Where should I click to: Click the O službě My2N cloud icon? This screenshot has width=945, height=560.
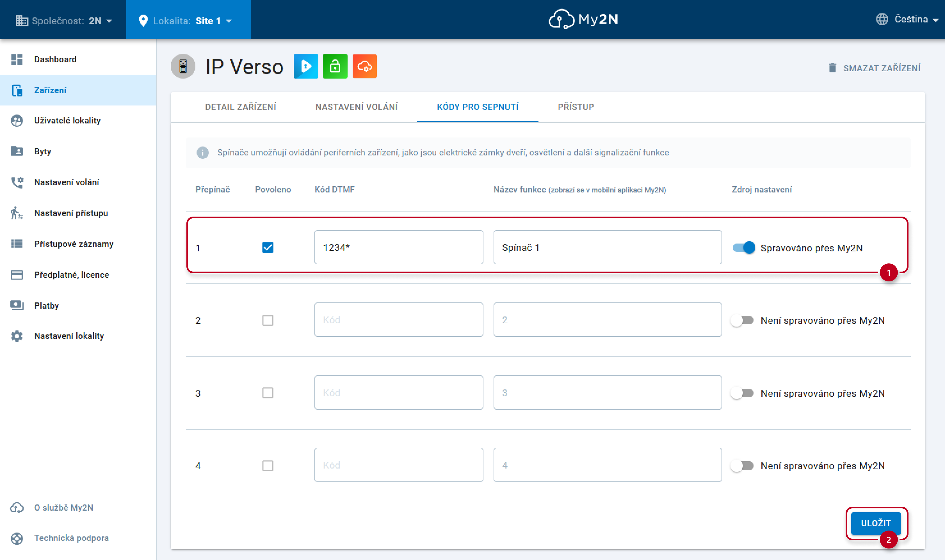click(x=17, y=508)
